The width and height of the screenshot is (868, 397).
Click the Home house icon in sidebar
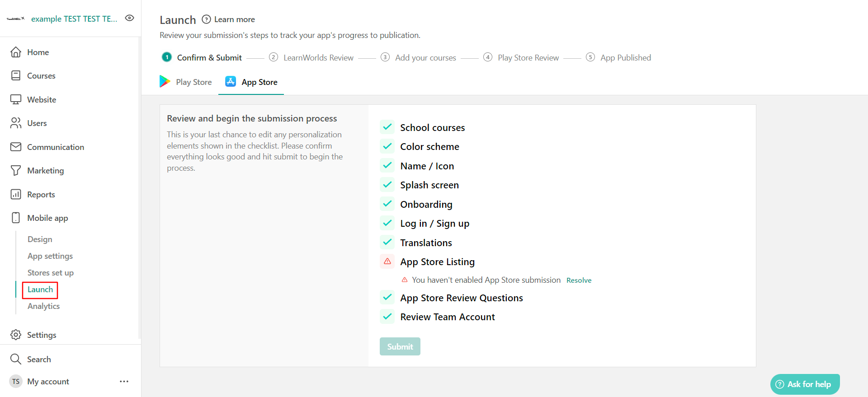point(16,52)
